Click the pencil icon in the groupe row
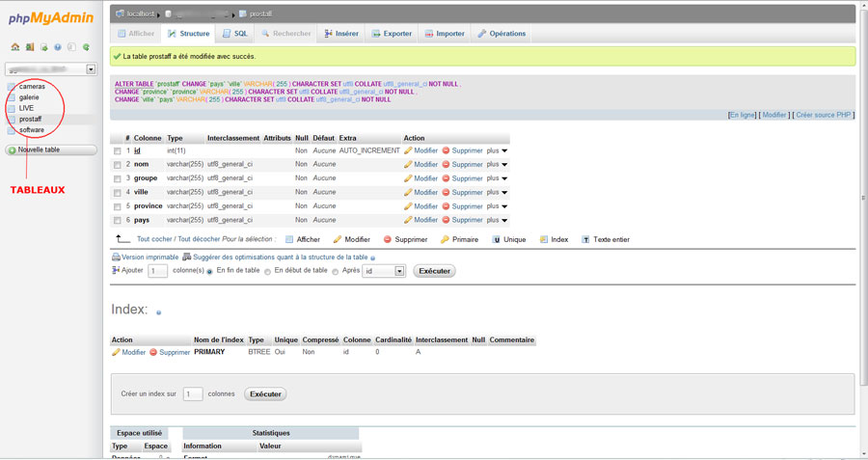The width and height of the screenshot is (868, 460). 408,178
